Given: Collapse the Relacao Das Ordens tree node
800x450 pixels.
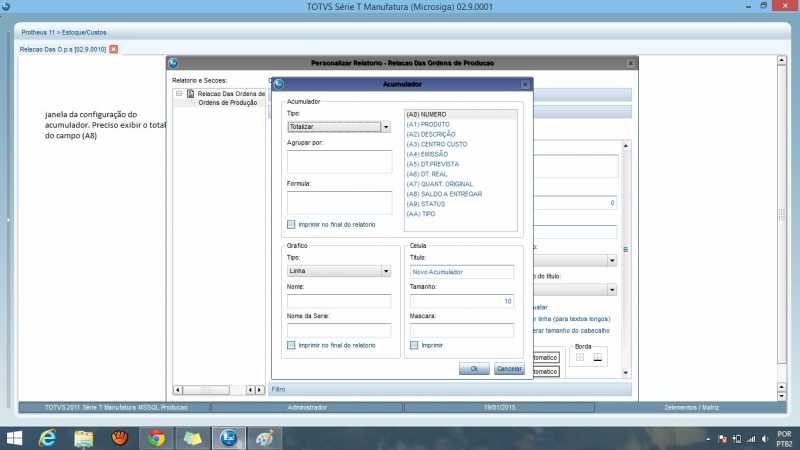Looking at the screenshot, I should click(x=179, y=94).
